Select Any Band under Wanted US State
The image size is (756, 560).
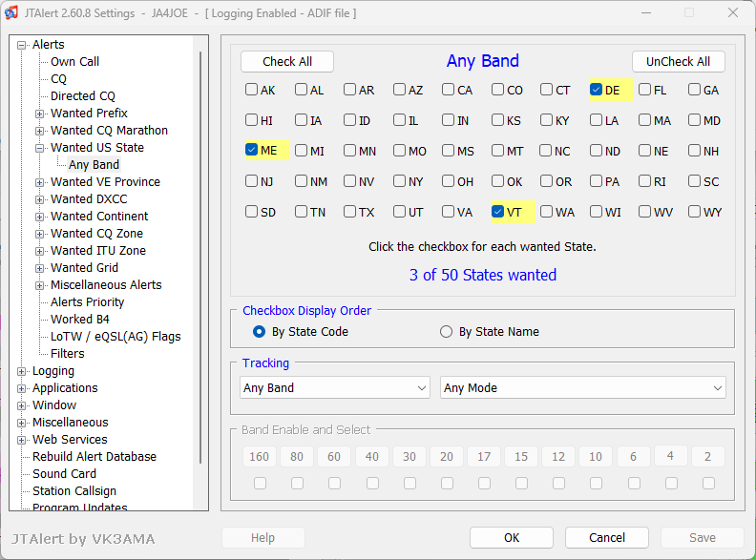pos(94,165)
